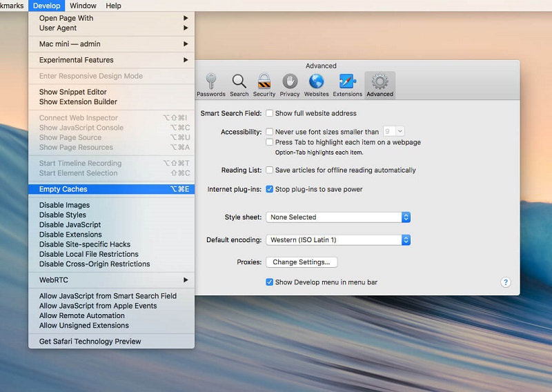Open the Default encoding dropdown

pos(338,240)
